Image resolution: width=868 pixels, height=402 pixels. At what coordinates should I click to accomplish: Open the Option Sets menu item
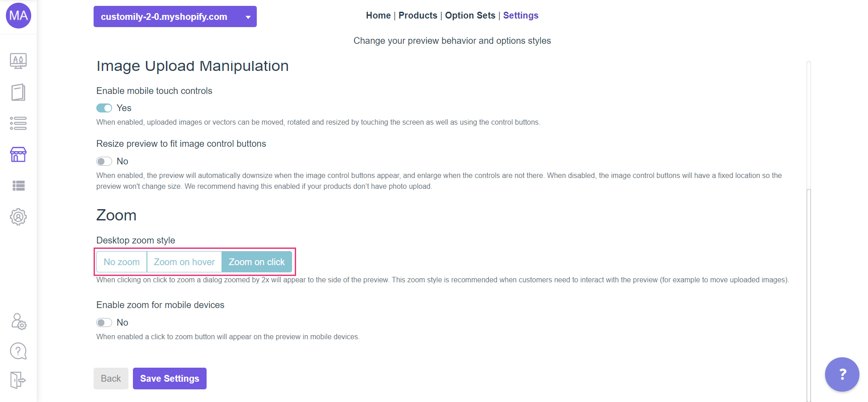470,15
